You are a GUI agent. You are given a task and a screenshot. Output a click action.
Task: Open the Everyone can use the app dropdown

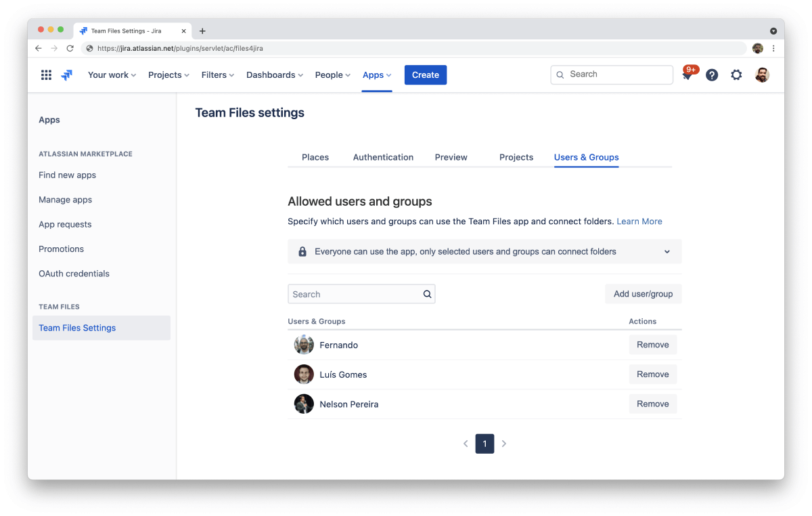(484, 251)
